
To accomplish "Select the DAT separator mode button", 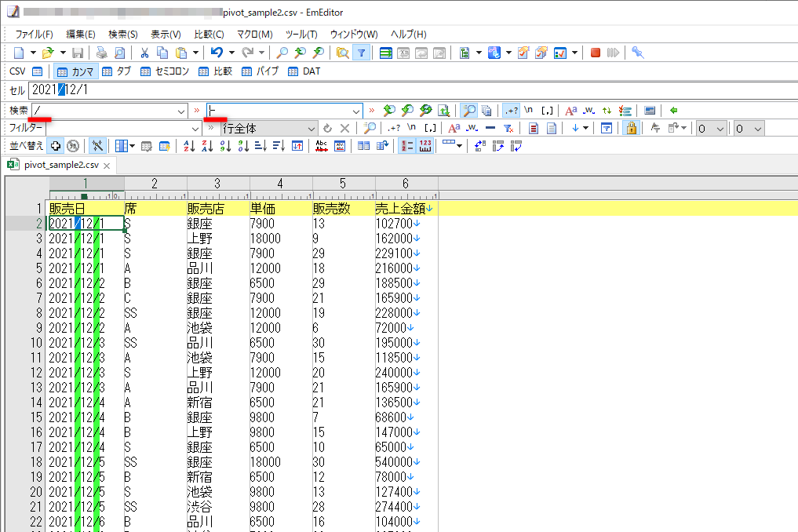I will point(302,71).
